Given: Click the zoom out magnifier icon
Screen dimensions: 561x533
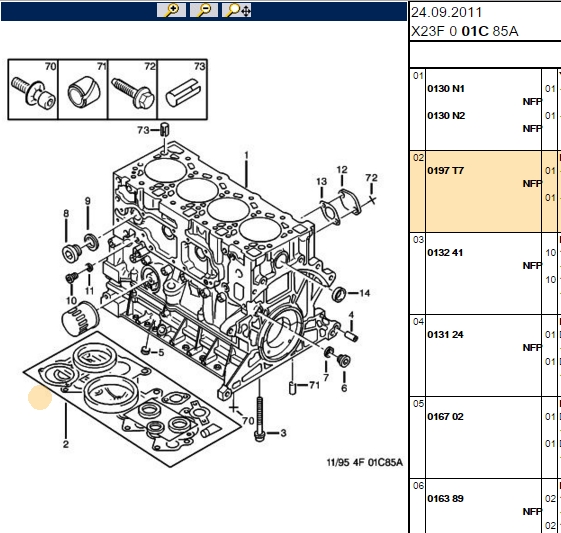Looking at the screenshot, I should (204, 10).
